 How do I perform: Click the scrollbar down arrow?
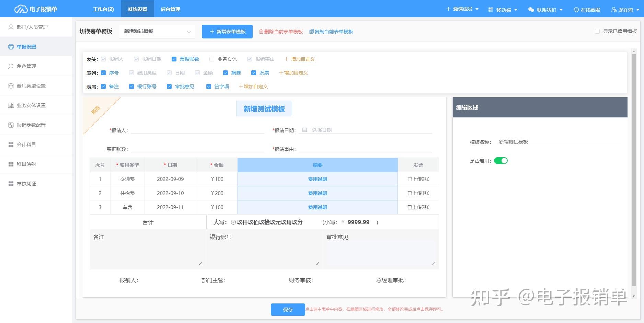coord(634,296)
